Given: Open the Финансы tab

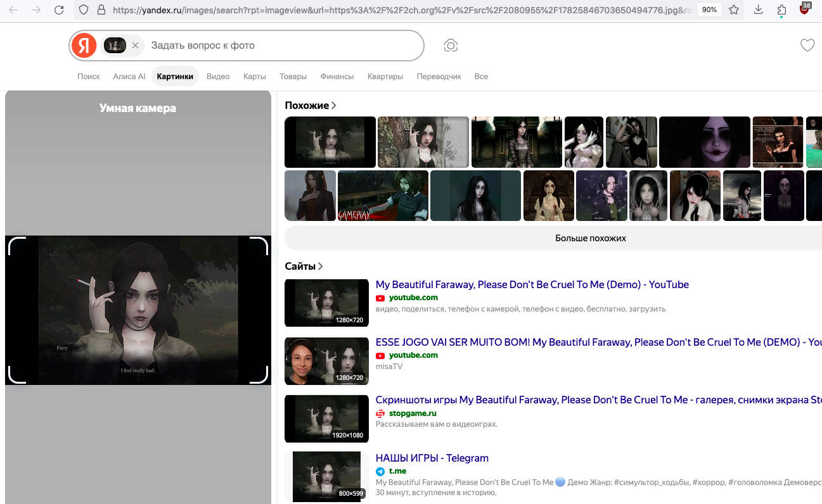Looking at the screenshot, I should pos(337,77).
